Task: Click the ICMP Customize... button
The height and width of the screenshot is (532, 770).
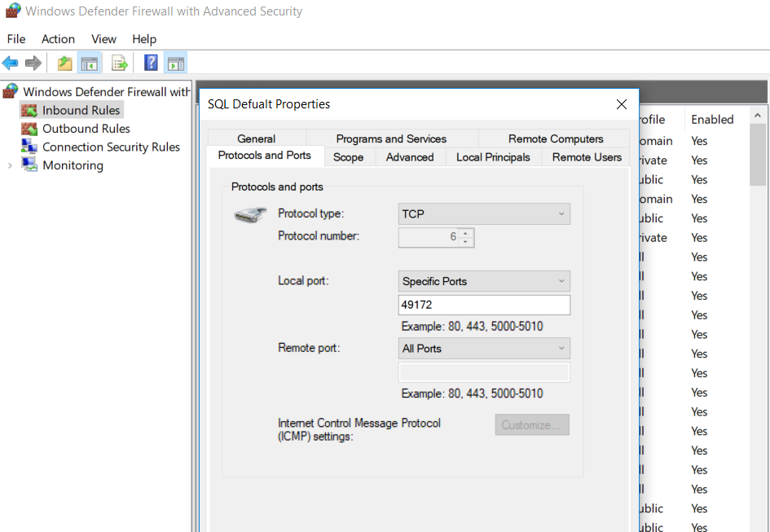Action: click(532, 425)
